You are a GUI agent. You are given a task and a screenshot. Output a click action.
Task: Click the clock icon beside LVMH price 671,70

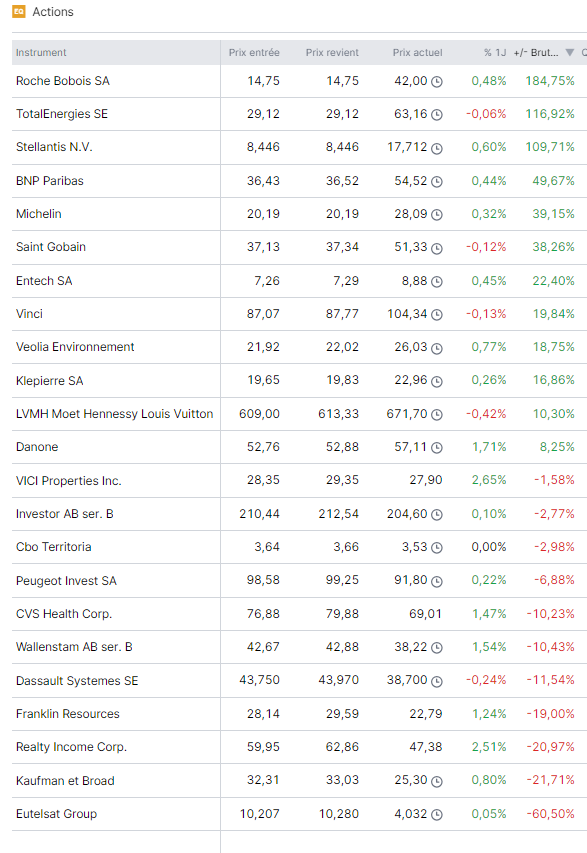click(x=436, y=415)
